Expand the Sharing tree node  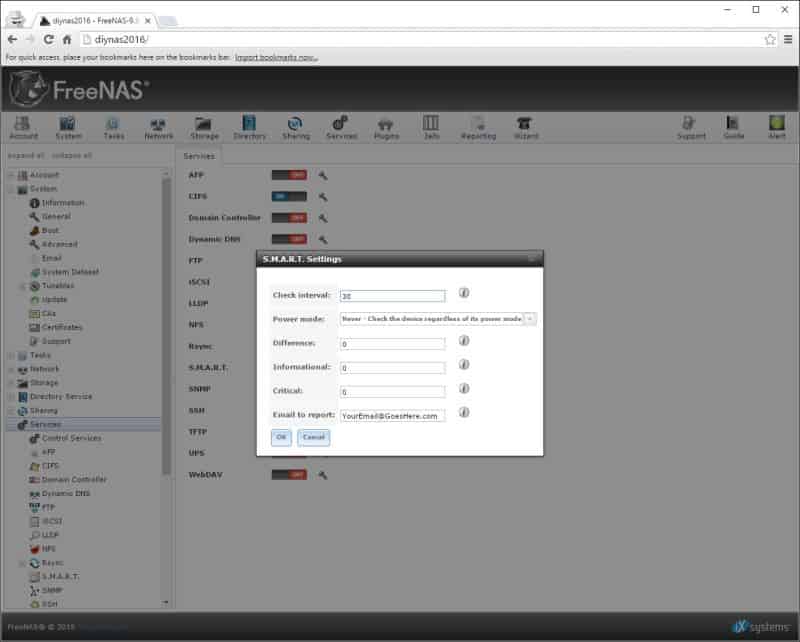tap(11, 411)
